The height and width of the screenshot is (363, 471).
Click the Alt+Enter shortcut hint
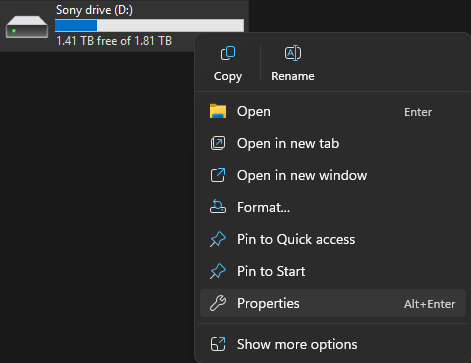[x=430, y=304]
